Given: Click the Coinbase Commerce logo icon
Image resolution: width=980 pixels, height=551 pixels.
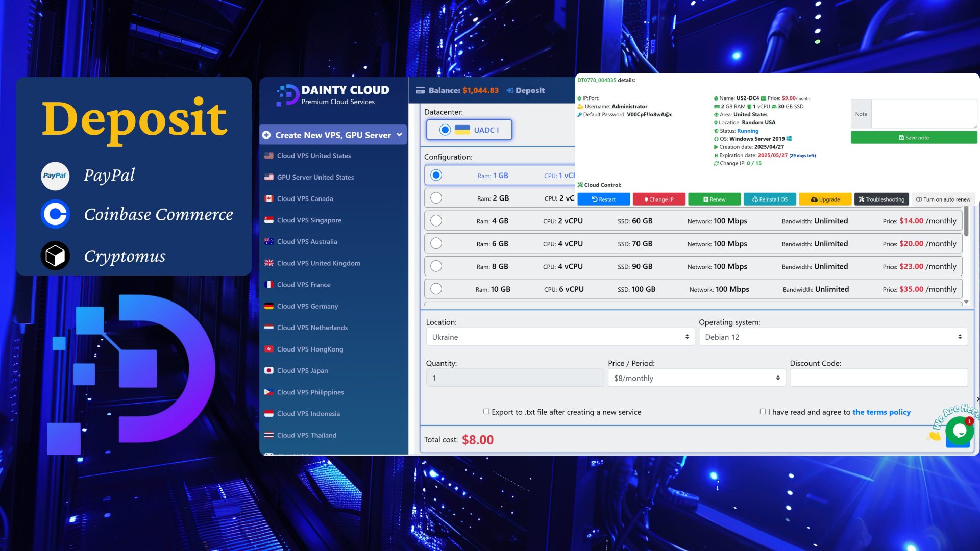Looking at the screenshot, I should click(x=55, y=214).
